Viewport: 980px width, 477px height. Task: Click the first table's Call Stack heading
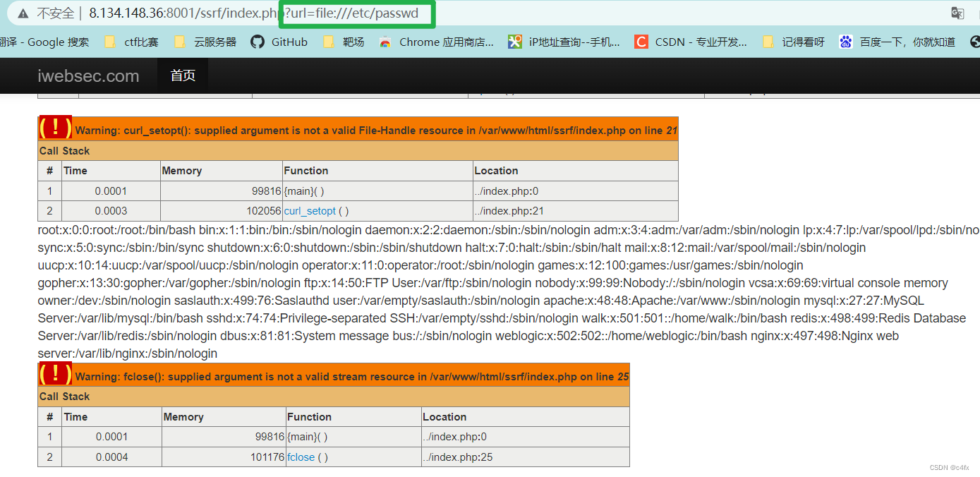[65, 151]
